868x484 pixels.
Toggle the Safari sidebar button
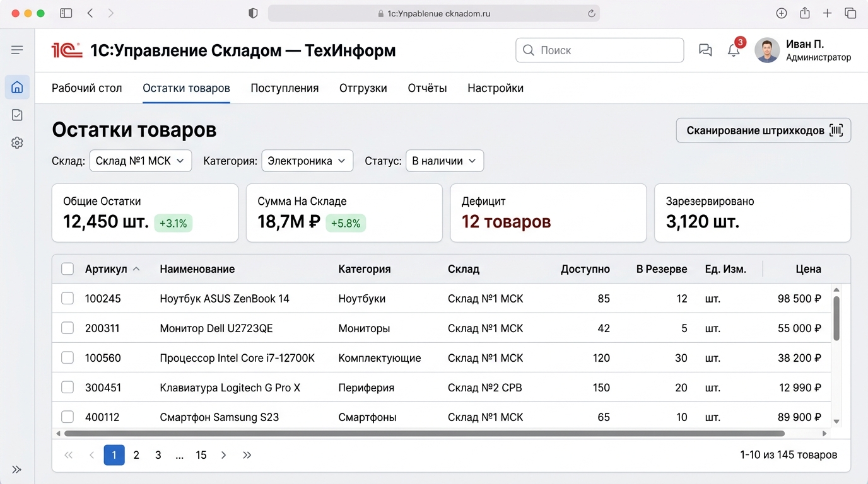pyautogui.click(x=66, y=13)
